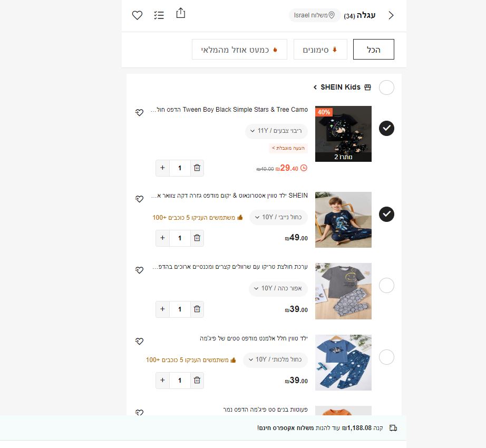
Task: Go back using the header arrow
Action: (x=391, y=15)
